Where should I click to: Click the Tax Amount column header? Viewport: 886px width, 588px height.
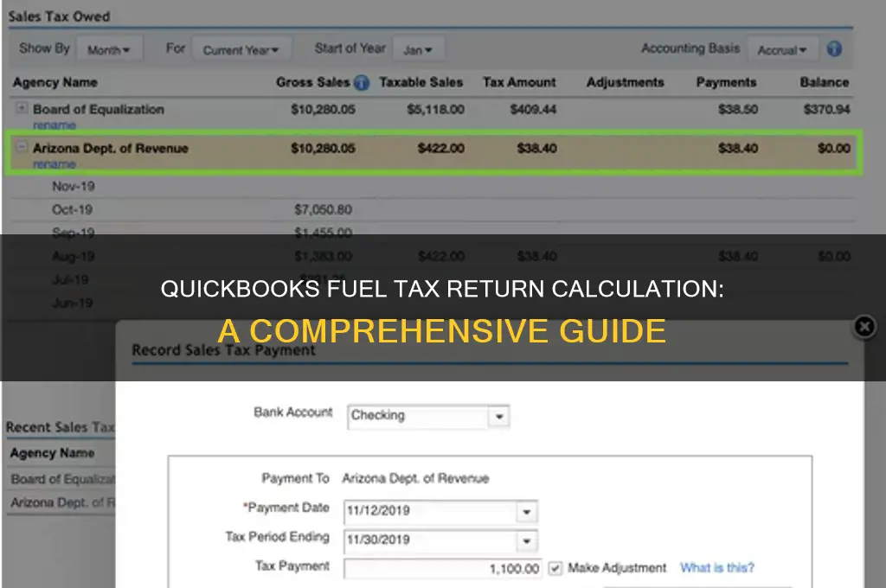click(519, 82)
